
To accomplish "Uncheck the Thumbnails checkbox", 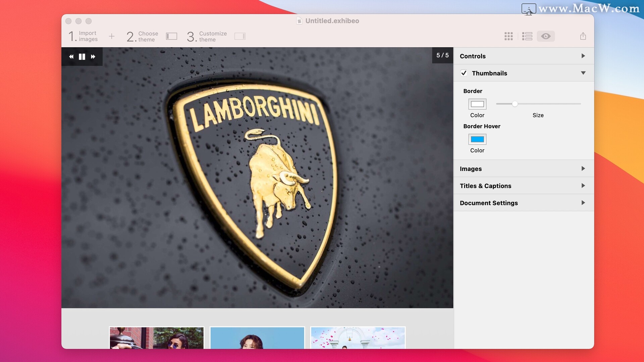I will (464, 73).
